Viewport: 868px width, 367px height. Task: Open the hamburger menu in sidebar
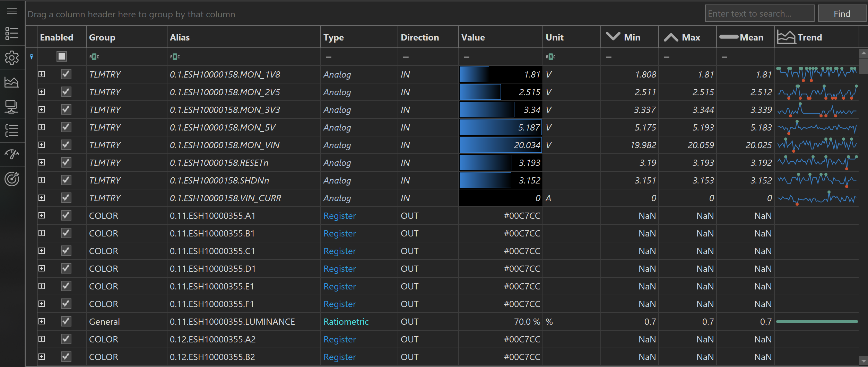coord(12,11)
